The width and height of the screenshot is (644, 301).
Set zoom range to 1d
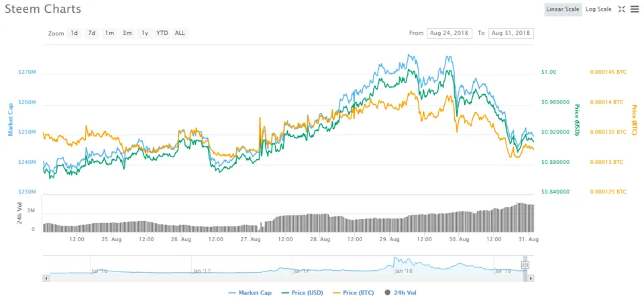tap(74, 34)
